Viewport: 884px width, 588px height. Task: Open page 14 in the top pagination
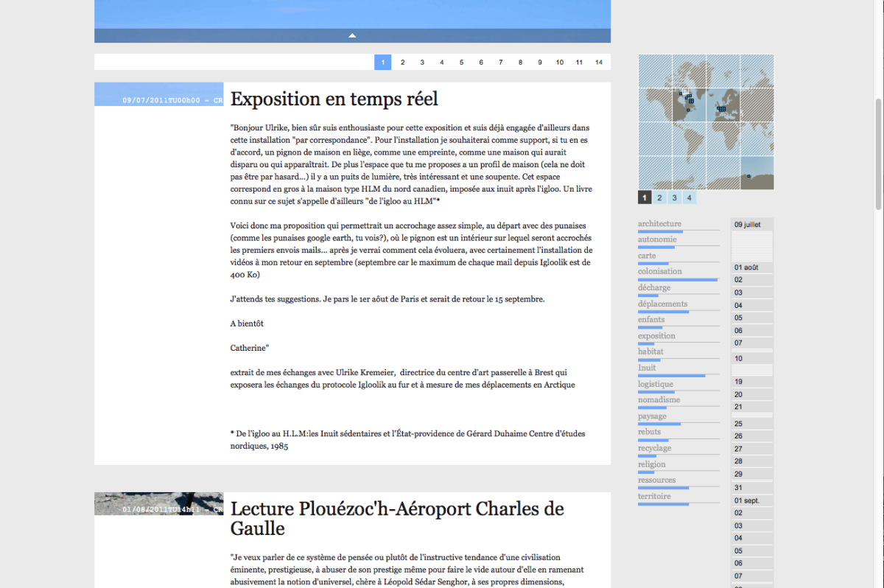[599, 63]
